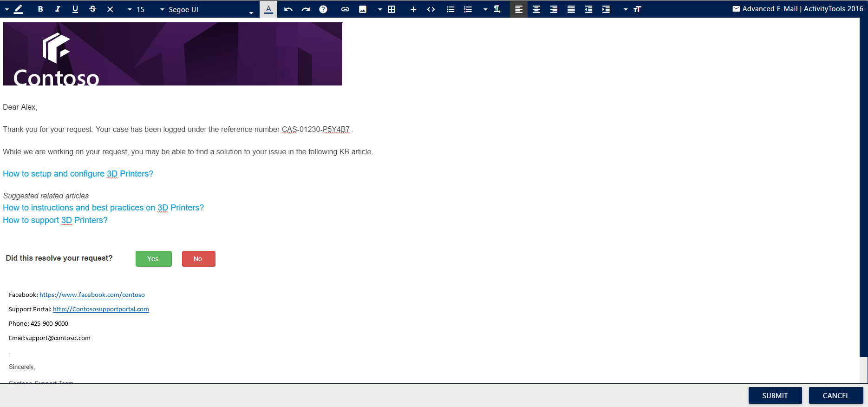The height and width of the screenshot is (407, 868).
Task: Align text right
Action: [554, 9]
